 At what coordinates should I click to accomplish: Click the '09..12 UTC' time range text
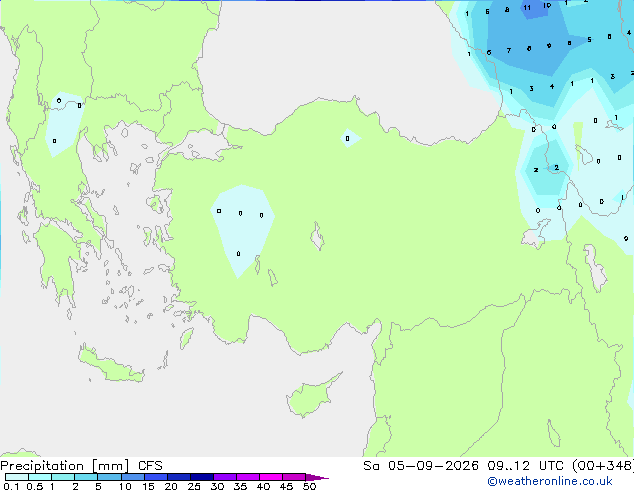525,466
